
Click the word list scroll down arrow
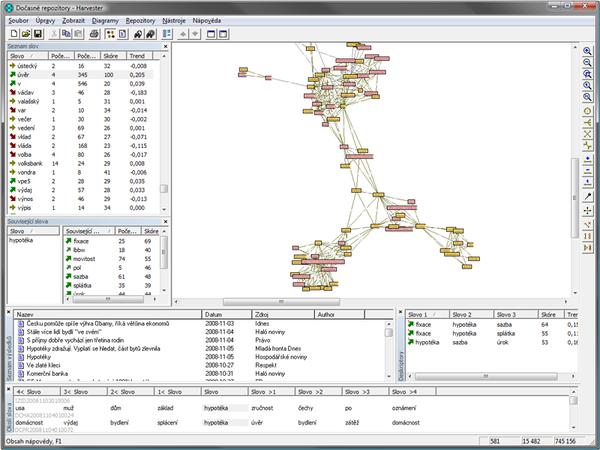pyautogui.click(x=164, y=209)
